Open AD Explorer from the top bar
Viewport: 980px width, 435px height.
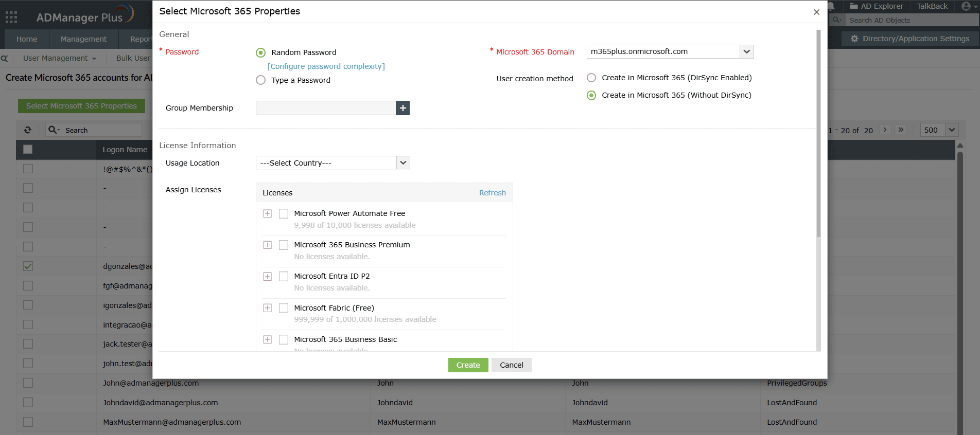click(x=877, y=6)
